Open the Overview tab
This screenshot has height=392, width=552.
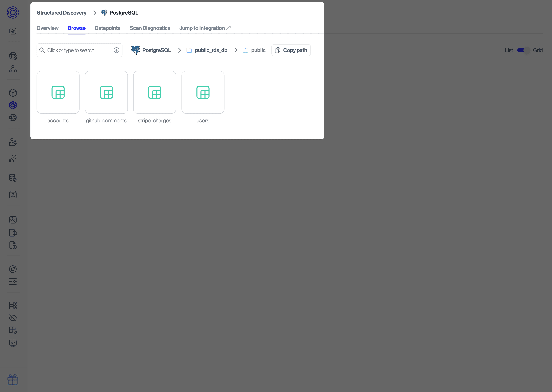click(x=47, y=28)
